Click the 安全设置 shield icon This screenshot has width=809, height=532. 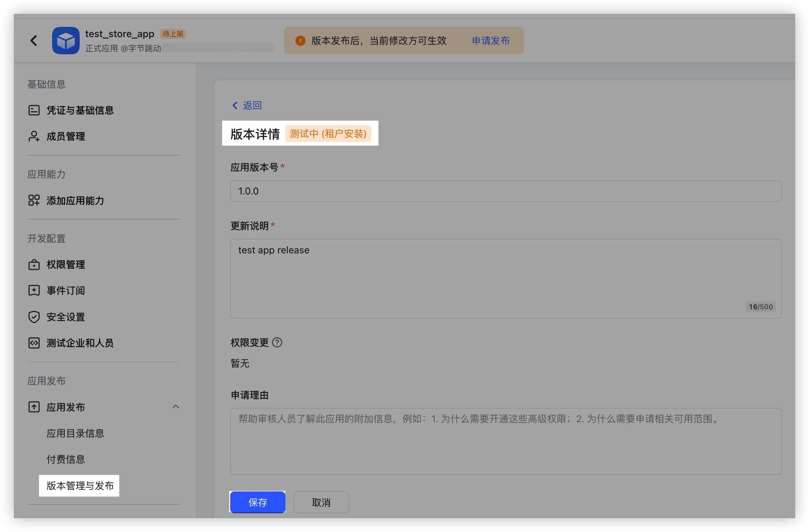point(34,317)
